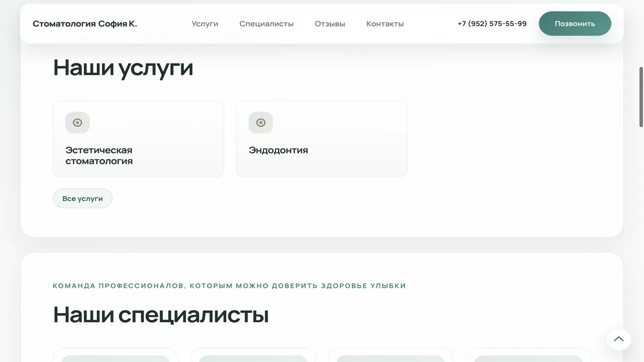The width and height of the screenshot is (644, 362).
Task: Click the Все услуги button
Action: click(x=83, y=198)
